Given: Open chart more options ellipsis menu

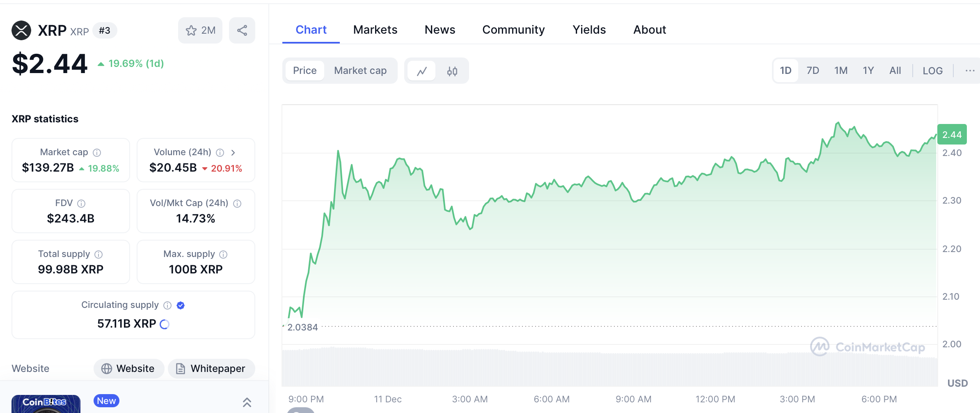Looking at the screenshot, I should tap(970, 71).
